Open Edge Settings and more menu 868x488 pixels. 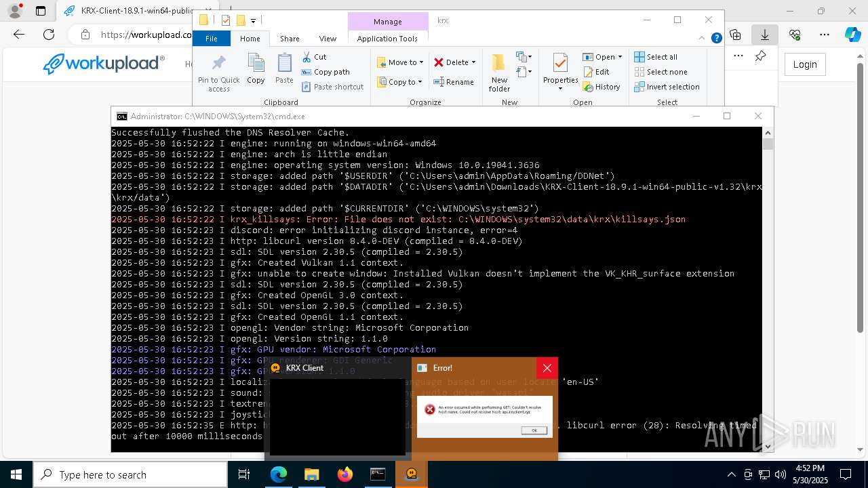click(x=825, y=35)
